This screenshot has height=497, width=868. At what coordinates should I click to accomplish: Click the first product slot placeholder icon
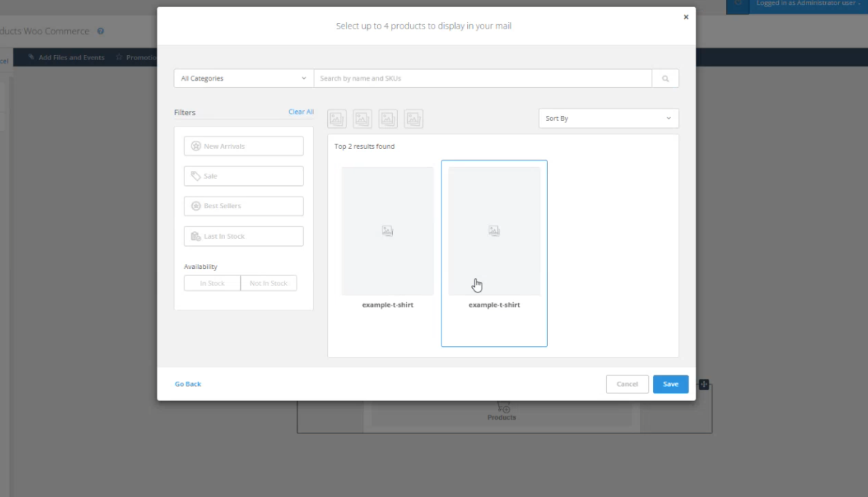point(336,118)
